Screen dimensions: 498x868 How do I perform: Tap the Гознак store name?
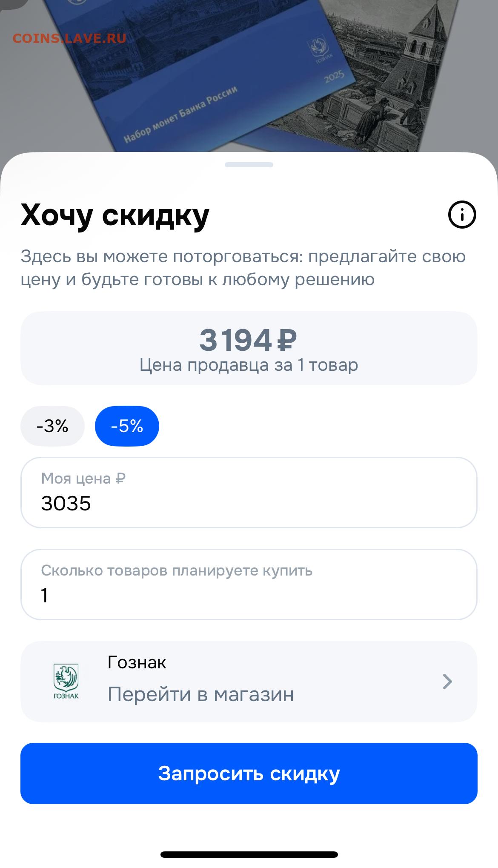tap(137, 662)
